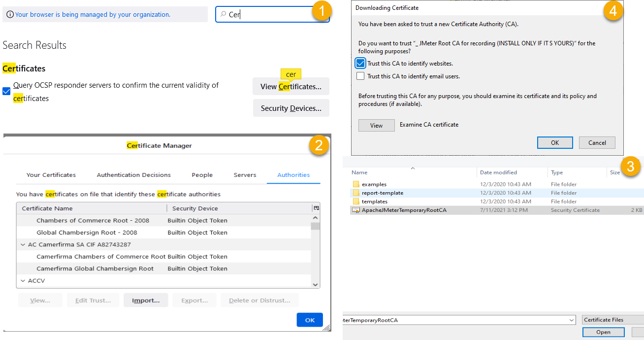Sort files by Type column
Image resolution: width=644 pixels, height=340 pixels.
(577, 172)
